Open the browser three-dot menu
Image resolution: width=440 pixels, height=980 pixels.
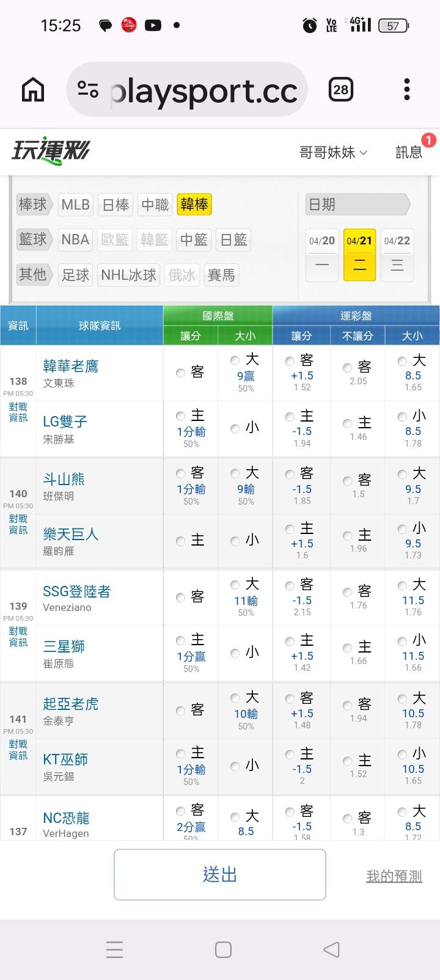407,90
